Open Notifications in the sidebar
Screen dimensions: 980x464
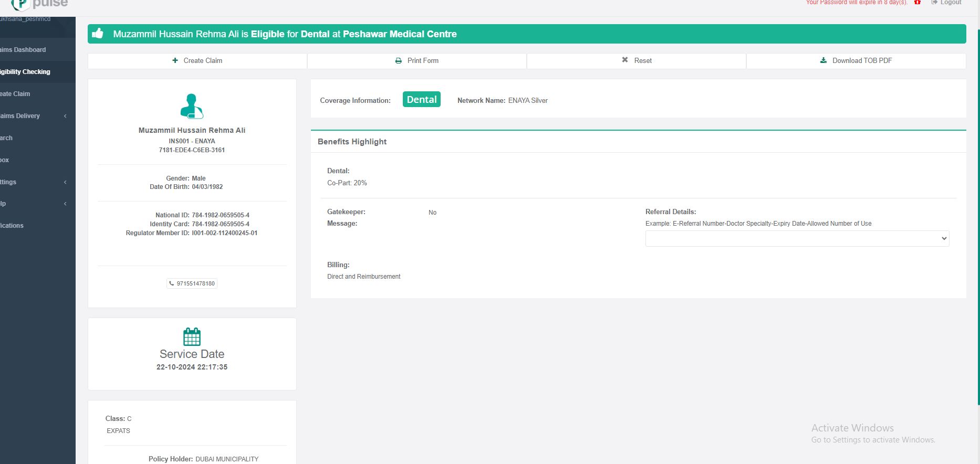13,226
